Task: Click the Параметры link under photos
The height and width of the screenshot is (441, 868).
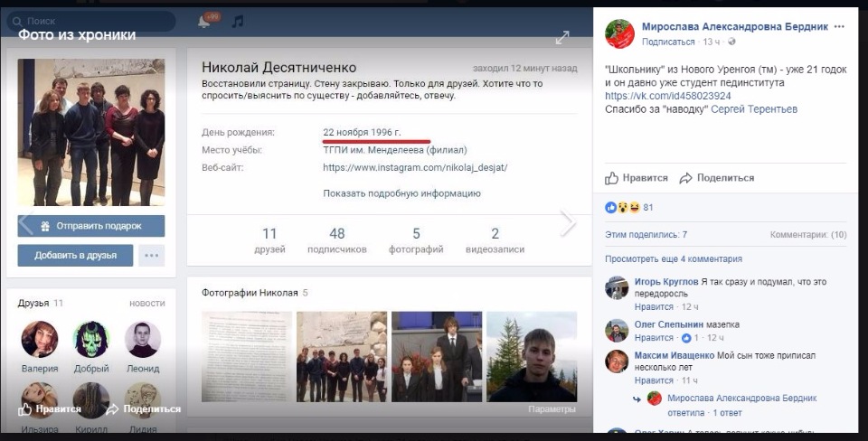Action: coord(552,408)
